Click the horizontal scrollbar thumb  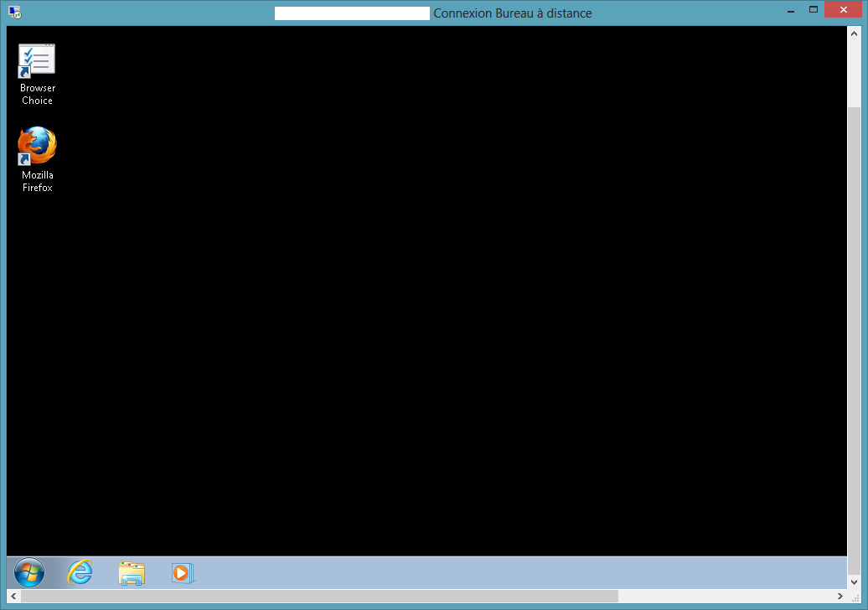[318, 597]
